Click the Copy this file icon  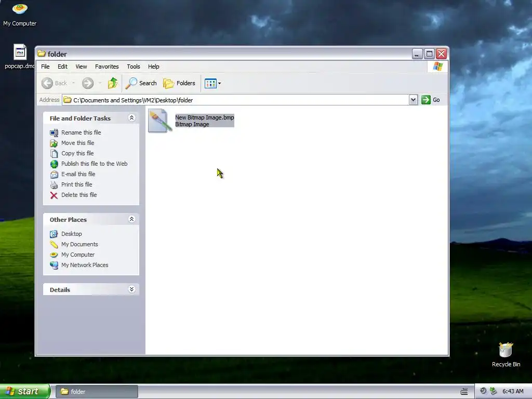click(54, 154)
